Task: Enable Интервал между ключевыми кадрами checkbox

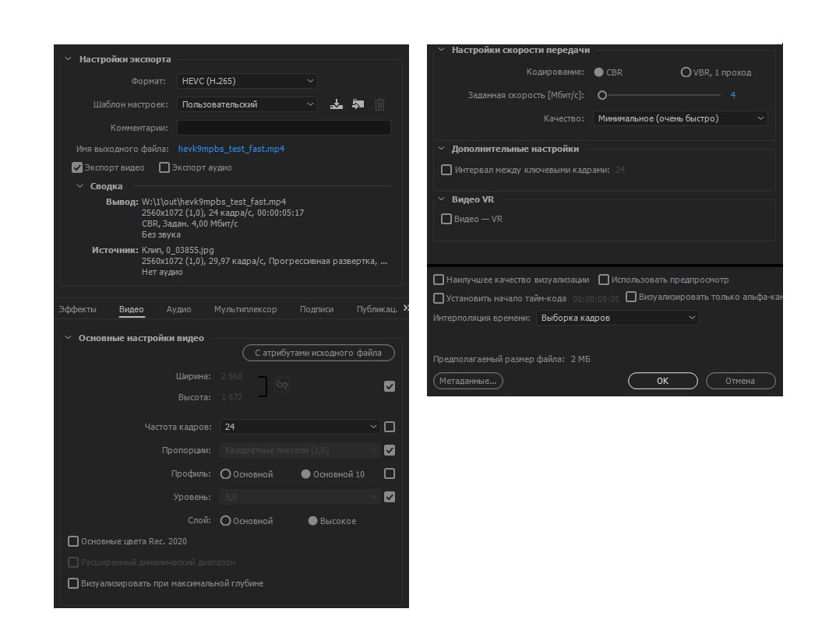Action: coord(446,170)
